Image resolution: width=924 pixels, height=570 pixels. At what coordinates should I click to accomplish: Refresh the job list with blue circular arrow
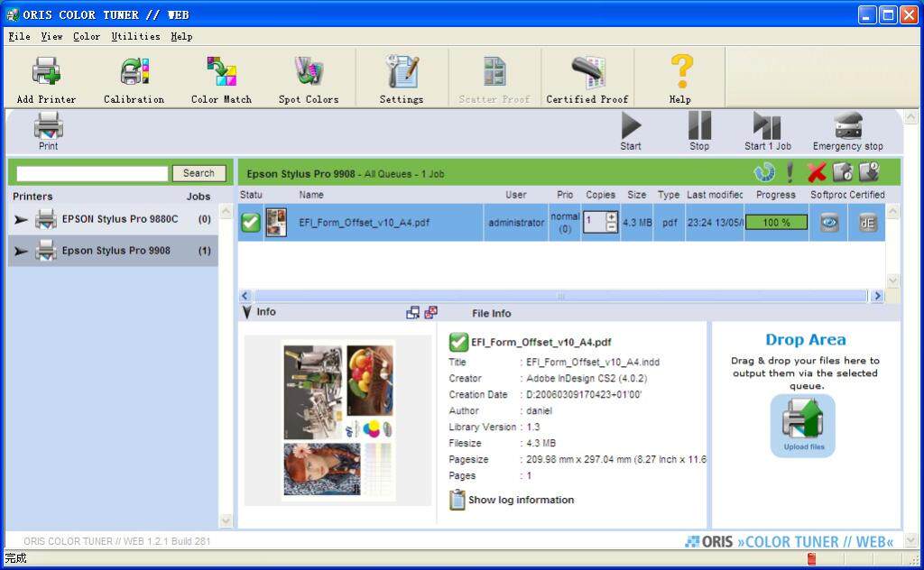coord(764,172)
